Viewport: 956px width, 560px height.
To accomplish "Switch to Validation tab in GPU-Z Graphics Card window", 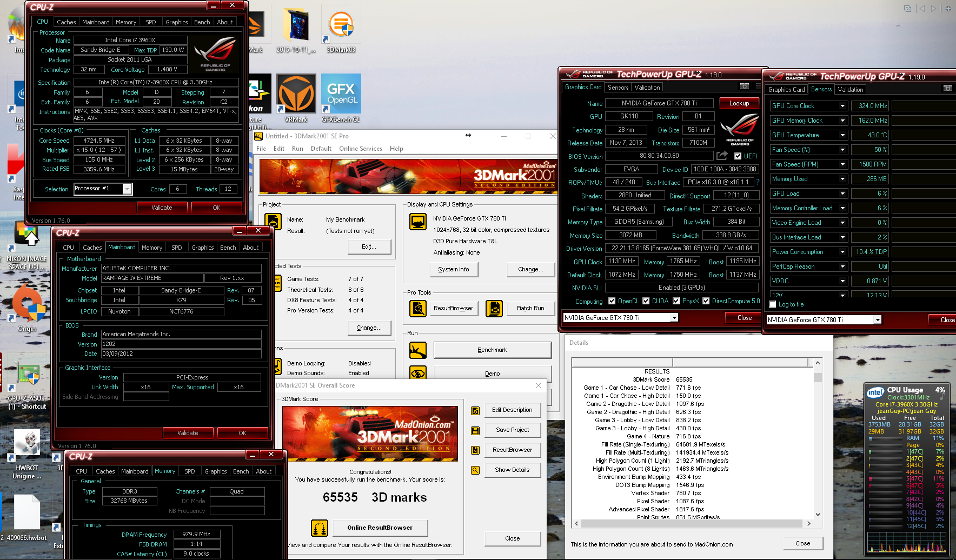I will pos(647,88).
